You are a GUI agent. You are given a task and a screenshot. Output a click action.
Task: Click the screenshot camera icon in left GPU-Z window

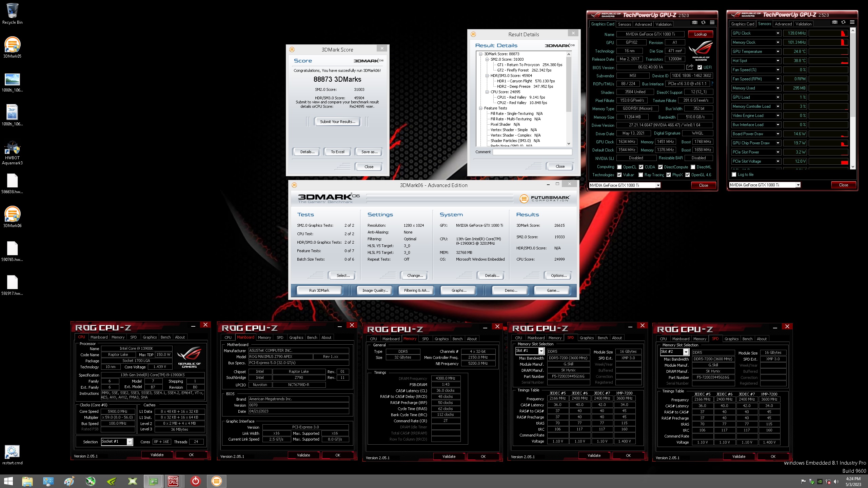694,23
